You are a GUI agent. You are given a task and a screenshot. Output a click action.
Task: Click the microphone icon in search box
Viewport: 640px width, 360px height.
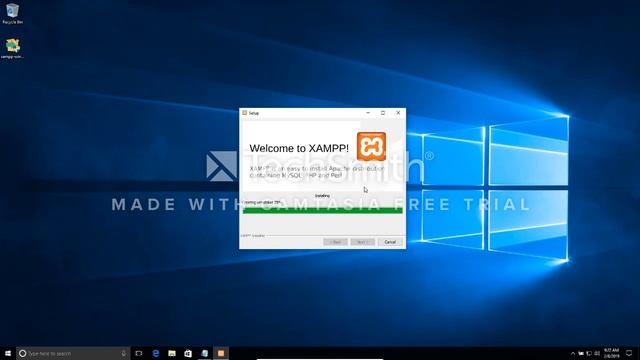pyautogui.click(x=124, y=353)
